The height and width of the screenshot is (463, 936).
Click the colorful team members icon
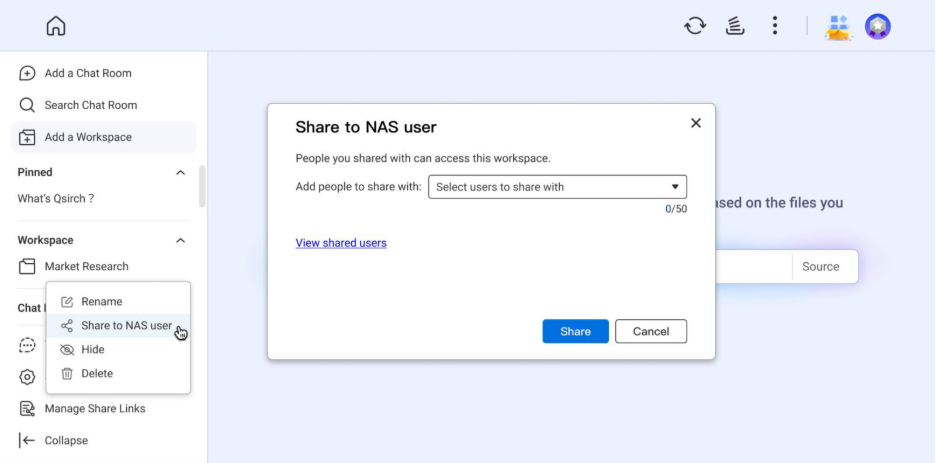tap(837, 27)
